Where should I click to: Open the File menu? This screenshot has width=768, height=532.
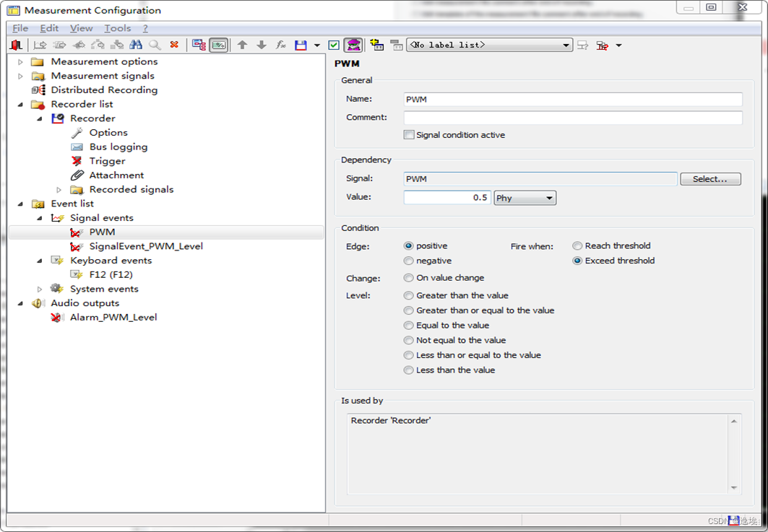point(20,28)
